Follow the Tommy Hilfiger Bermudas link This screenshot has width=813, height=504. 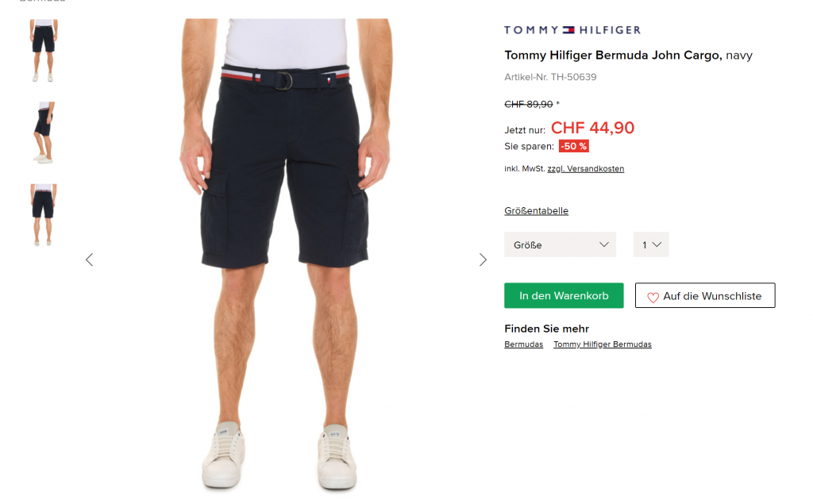(603, 344)
